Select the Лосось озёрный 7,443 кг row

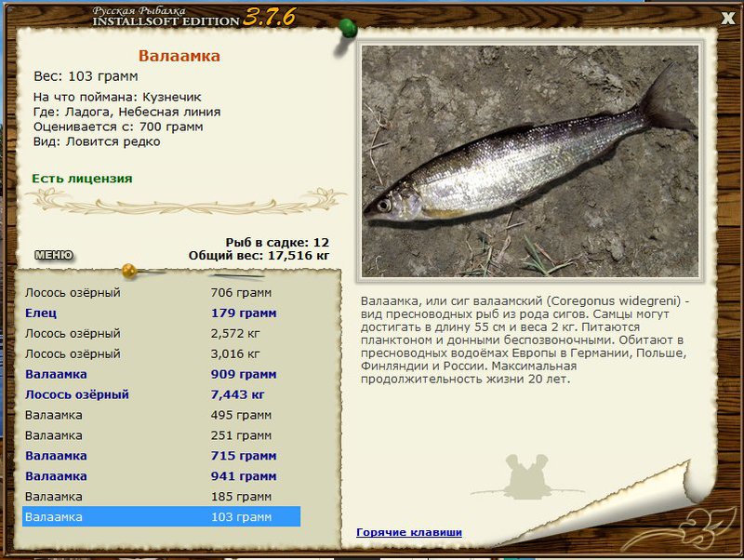161,394
